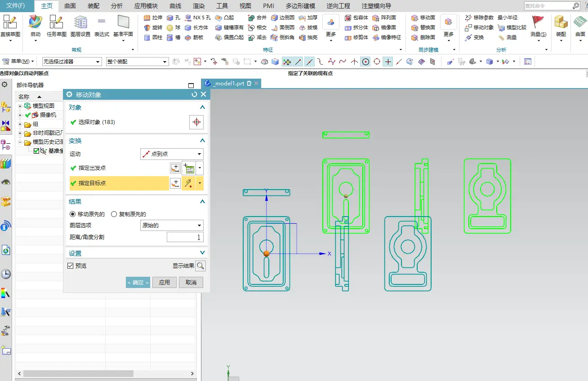Open the 图层选项 原始的 dropdown

[172, 226]
